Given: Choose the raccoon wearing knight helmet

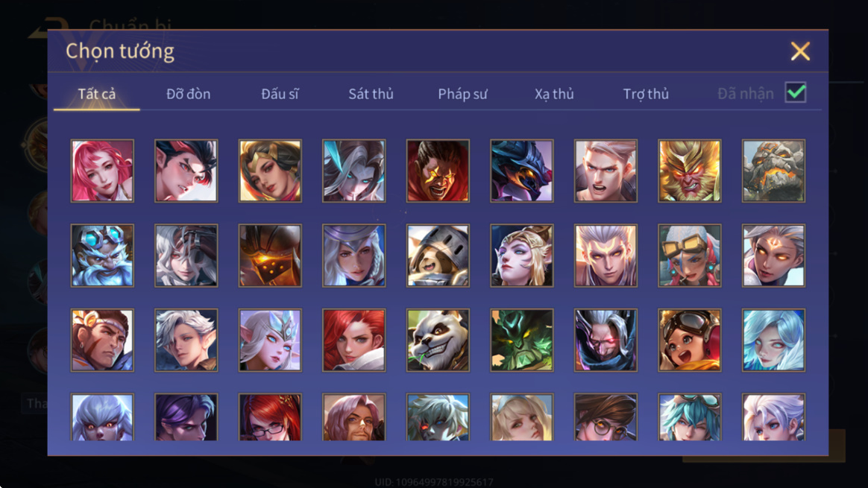Looking at the screenshot, I should (x=438, y=255).
